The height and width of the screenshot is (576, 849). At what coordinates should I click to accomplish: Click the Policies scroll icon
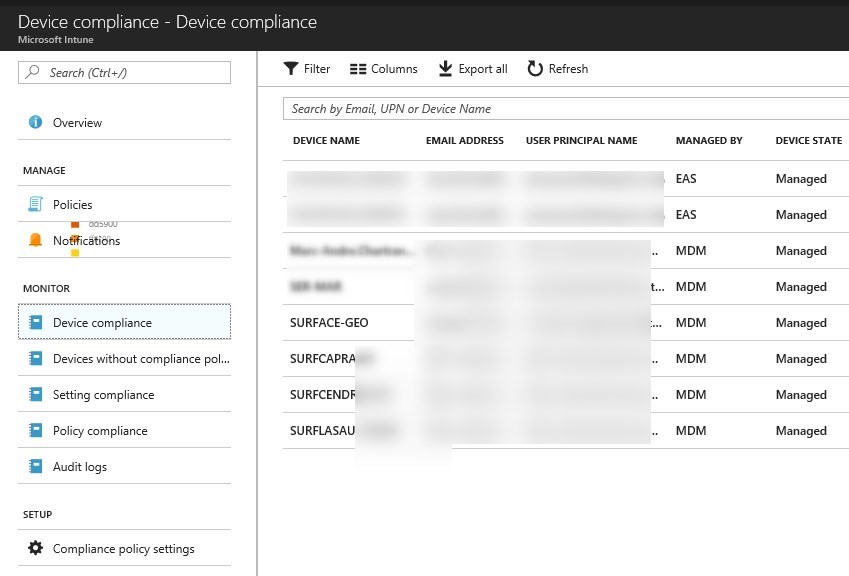click(x=35, y=204)
